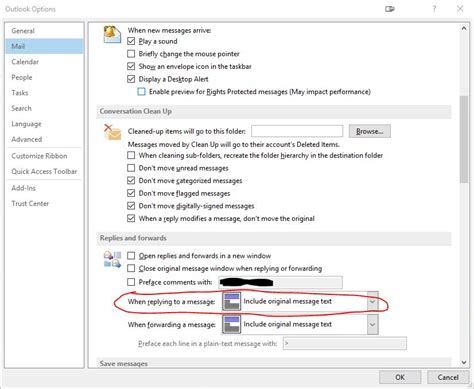This screenshot has height=389, width=474.
Task: Select the Language category
Action: [45, 124]
